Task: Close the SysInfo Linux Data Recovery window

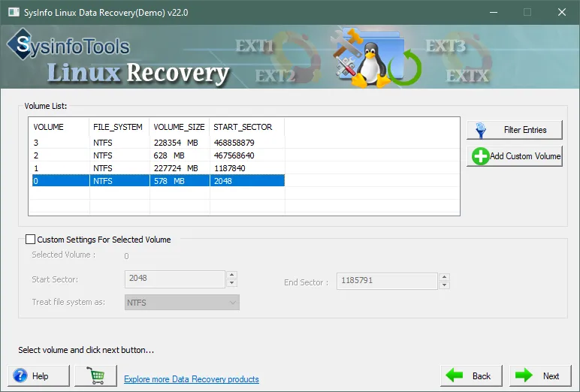Action: 562,12
